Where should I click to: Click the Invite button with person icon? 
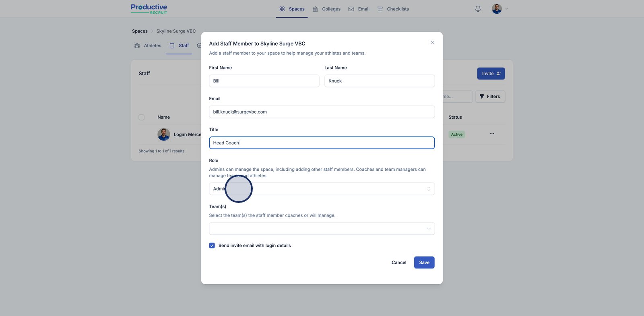[491, 74]
